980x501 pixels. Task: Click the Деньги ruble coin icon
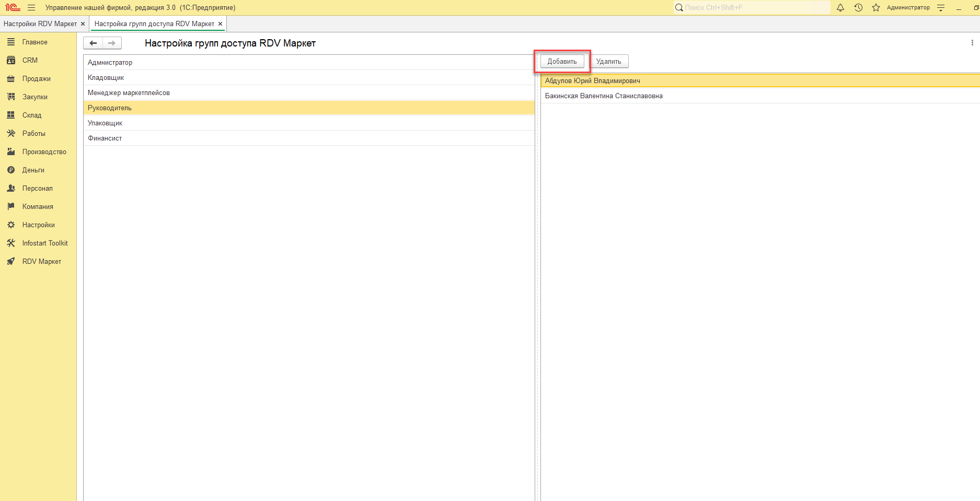pyautogui.click(x=11, y=170)
